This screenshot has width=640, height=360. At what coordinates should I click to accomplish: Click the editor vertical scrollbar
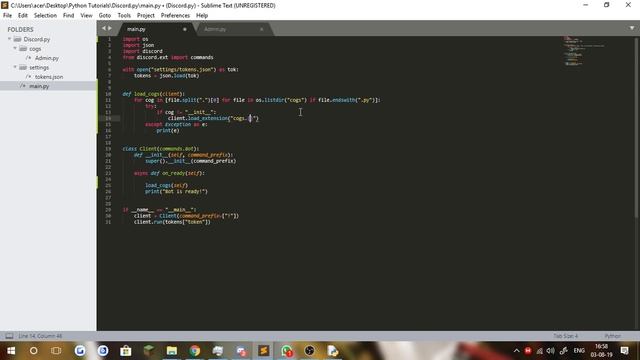pyautogui.click(x=637, y=127)
